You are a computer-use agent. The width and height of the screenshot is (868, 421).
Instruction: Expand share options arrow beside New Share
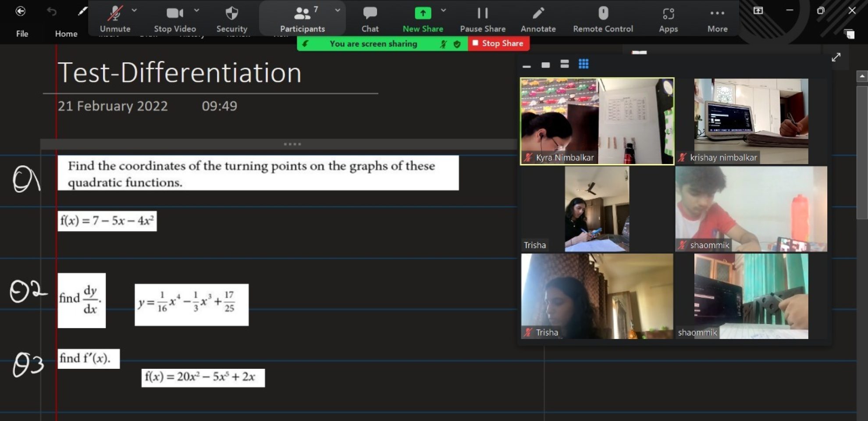click(444, 10)
